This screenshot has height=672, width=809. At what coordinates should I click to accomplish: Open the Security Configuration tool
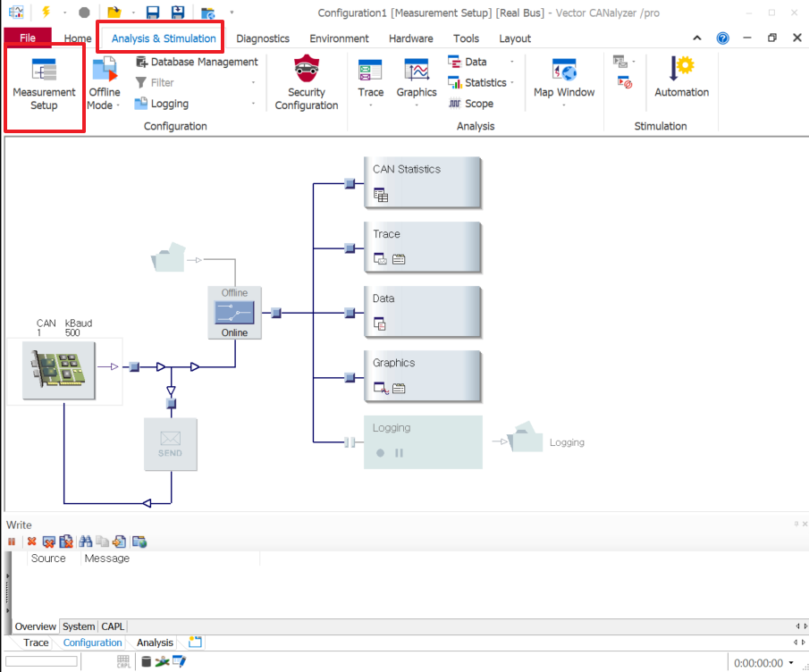coord(307,82)
